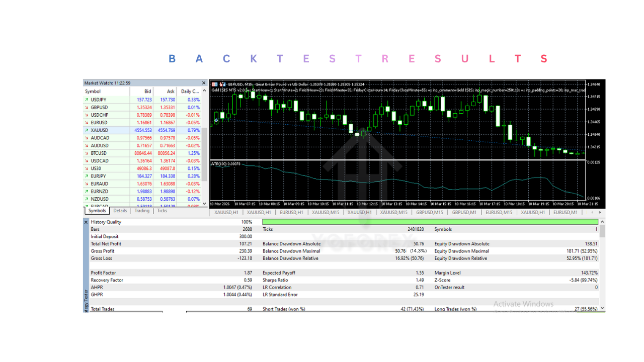This screenshot has width=644, height=362.
Task: Sort Market Watch by the Symbol column header
Action: click(x=106, y=92)
